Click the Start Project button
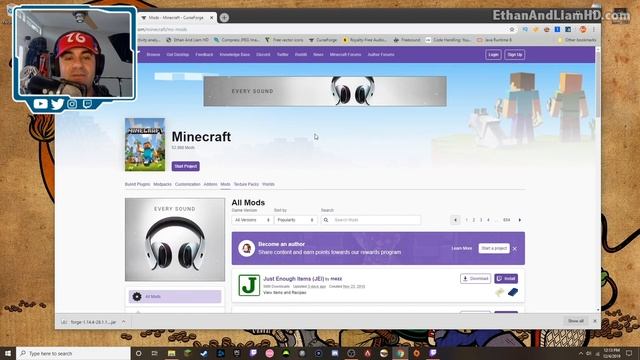This screenshot has width=640, height=360. 186,166
